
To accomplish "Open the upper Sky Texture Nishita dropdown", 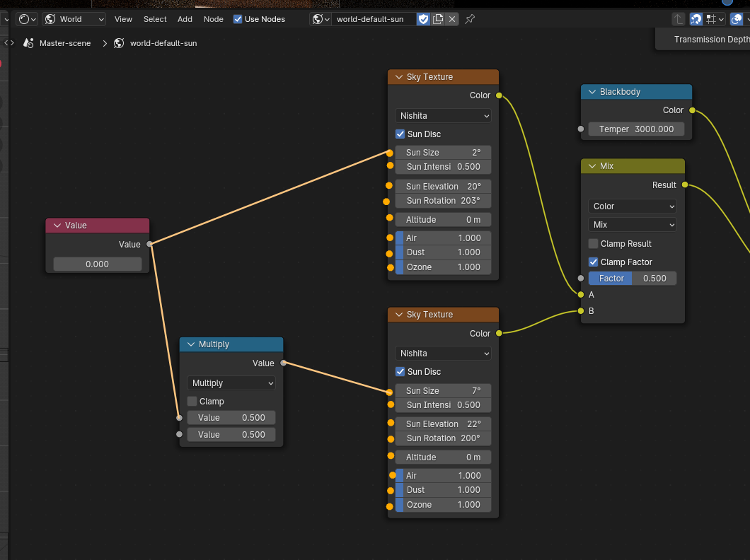I will point(443,116).
